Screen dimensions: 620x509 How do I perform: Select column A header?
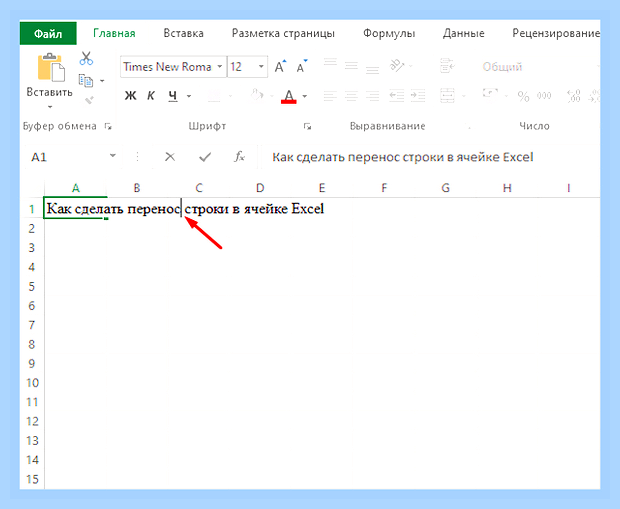76,188
